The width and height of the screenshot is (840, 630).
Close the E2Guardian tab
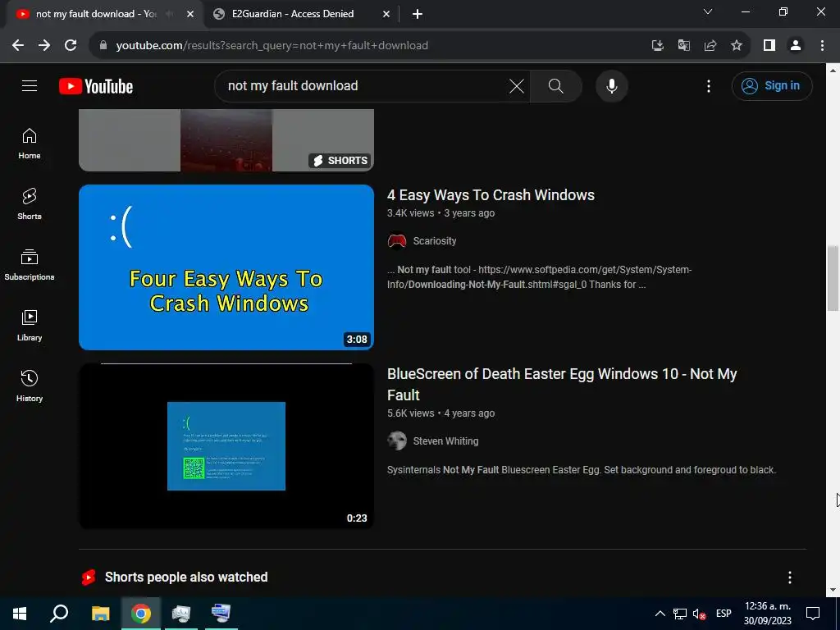pyautogui.click(x=386, y=15)
